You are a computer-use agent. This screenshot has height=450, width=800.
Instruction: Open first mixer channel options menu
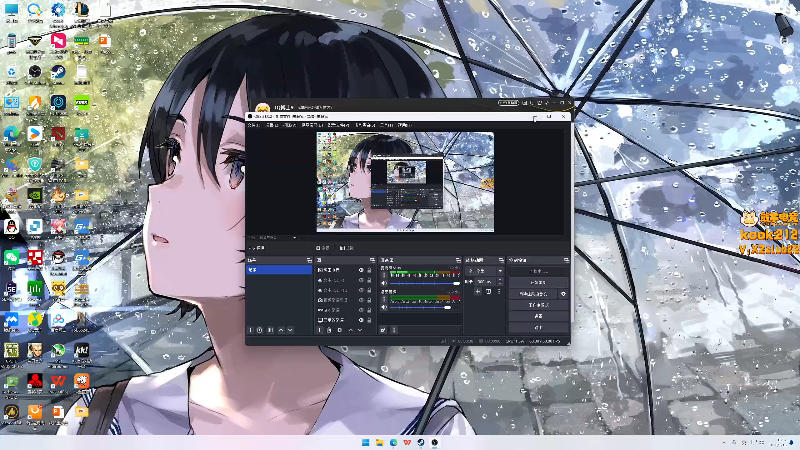point(384,274)
